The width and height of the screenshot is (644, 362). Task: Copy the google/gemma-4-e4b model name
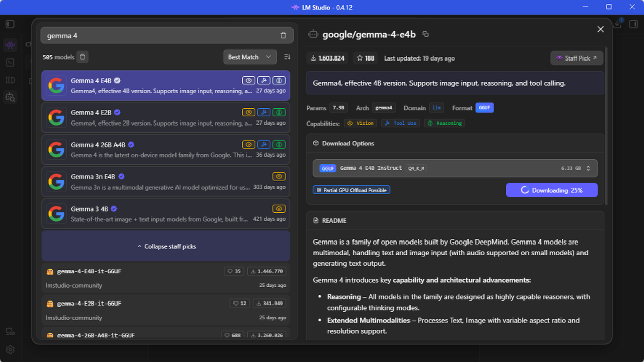[426, 34]
